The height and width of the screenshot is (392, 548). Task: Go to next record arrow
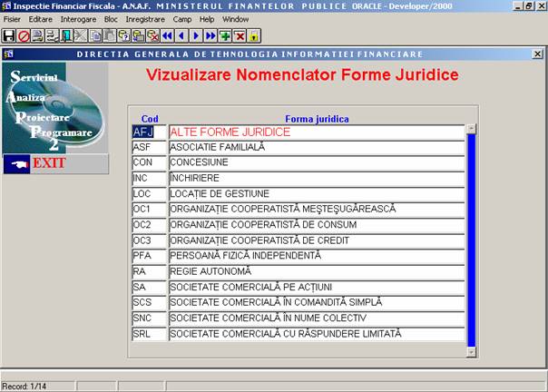(196, 36)
